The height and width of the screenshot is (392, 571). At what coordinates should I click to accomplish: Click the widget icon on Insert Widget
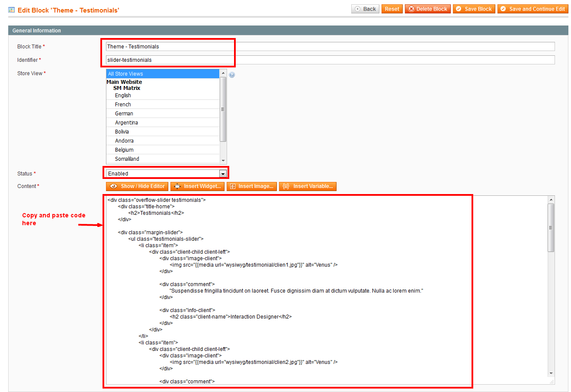click(177, 186)
